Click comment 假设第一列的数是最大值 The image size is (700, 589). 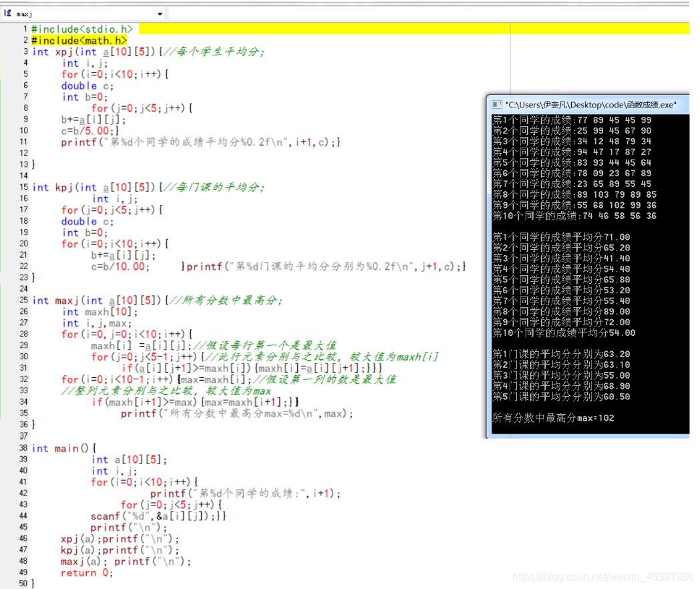tap(325, 380)
